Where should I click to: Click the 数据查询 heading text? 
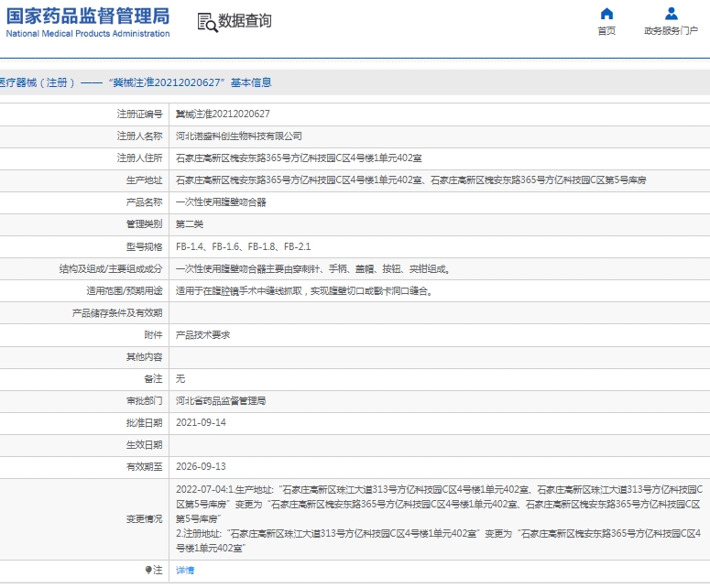pyautogui.click(x=245, y=21)
